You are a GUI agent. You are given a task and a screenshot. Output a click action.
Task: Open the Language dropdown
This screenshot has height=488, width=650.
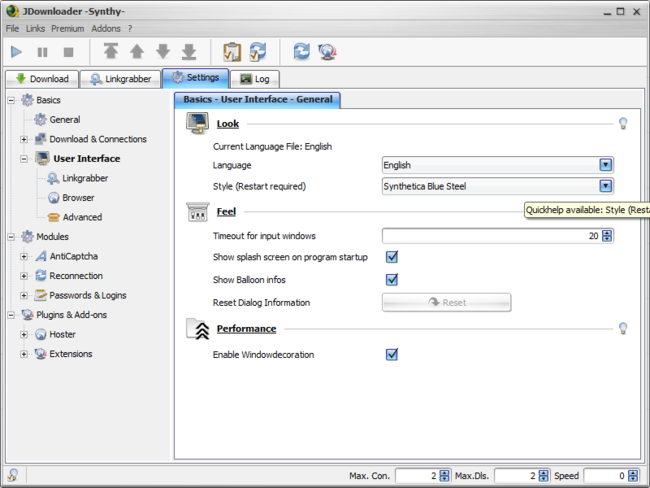[497, 165]
